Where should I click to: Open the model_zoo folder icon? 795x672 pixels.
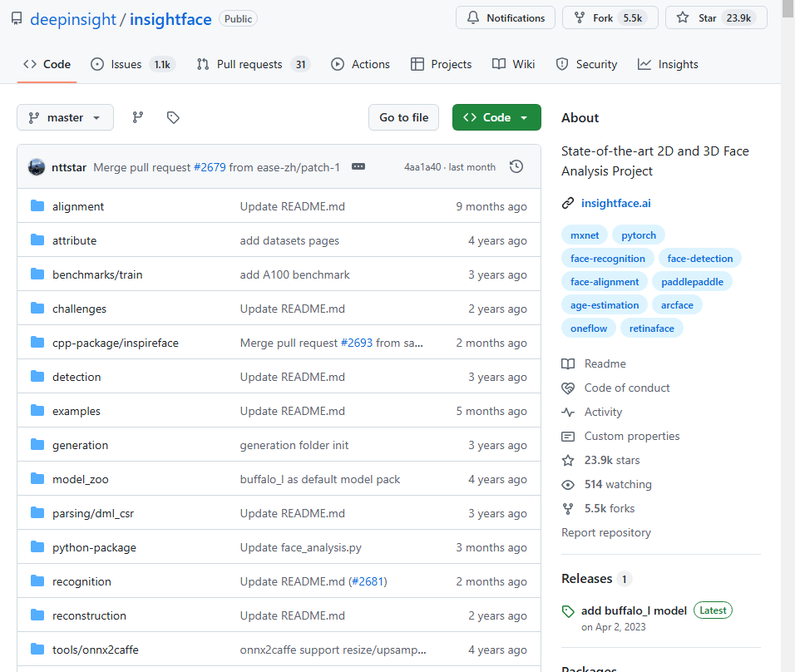click(37, 479)
